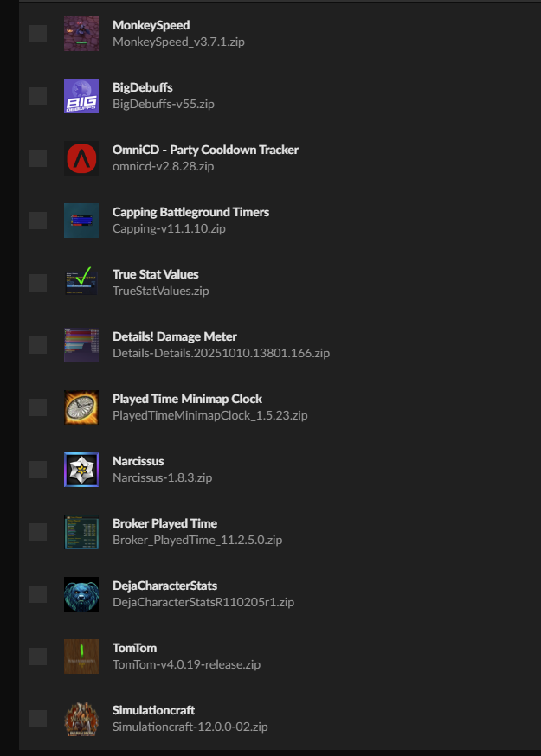Check the MonkeySpeed checkbox
The image size is (541, 756).
coord(38,34)
